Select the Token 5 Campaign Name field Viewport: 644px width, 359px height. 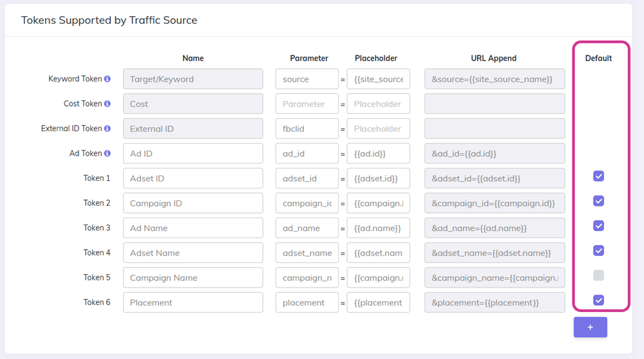point(193,278)
